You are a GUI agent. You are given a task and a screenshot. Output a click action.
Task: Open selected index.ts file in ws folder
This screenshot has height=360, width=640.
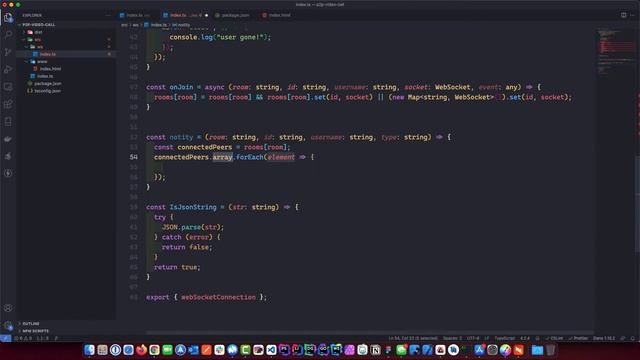pos(65,54)
